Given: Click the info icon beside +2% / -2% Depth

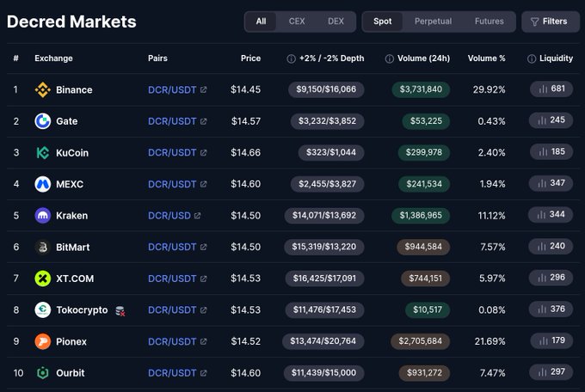Looking at the screenshot, I should (x=291, y=59).
